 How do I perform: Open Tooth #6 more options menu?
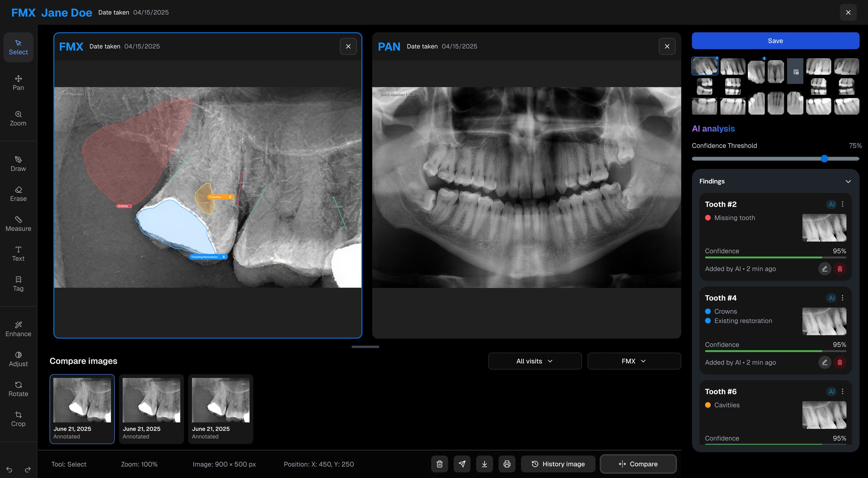[843, 392]
